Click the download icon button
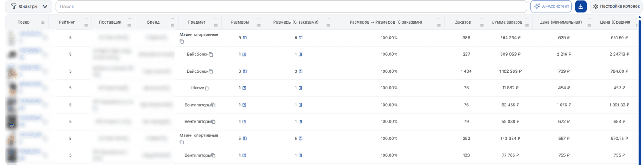644x165 pixels. 581,6
